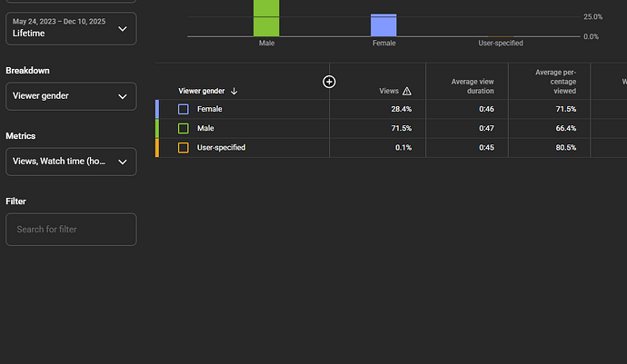The image size is (627, 364).
Task: Tick the User-specified row checkbox
Action: pos(184,148)
